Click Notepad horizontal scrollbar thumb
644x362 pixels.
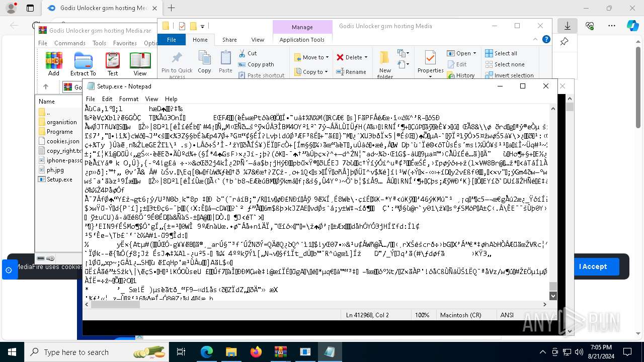[115, 304]
